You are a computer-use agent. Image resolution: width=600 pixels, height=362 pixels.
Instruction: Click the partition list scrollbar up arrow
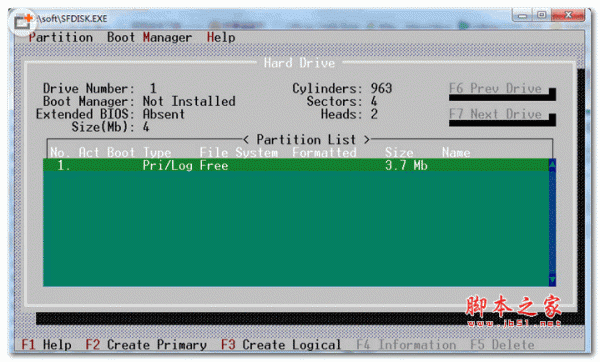[552, 165]
